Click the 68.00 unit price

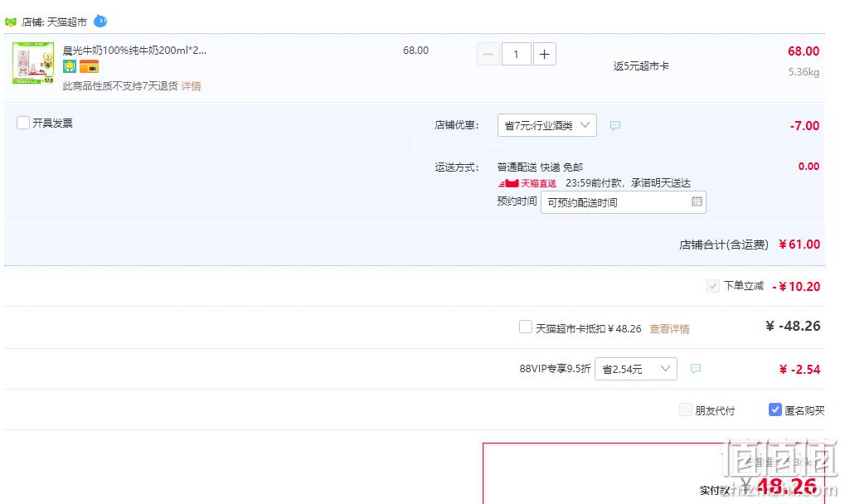click(x=416, y=50)
